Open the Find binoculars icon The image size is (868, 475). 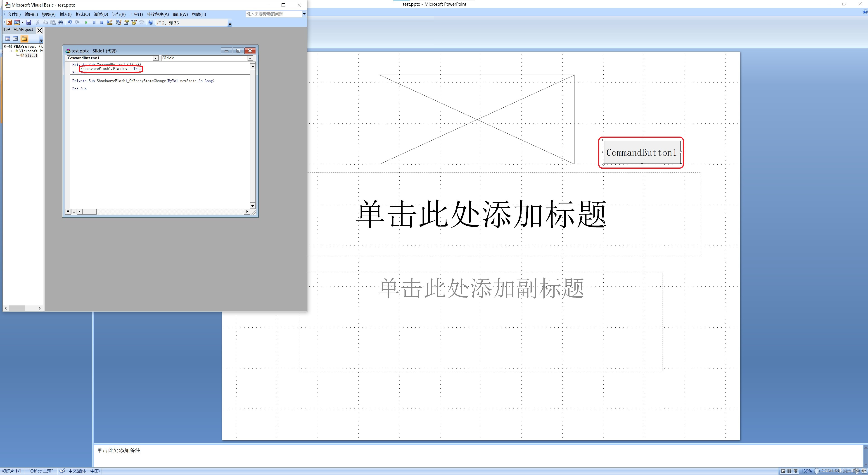[x=61, y=23]
